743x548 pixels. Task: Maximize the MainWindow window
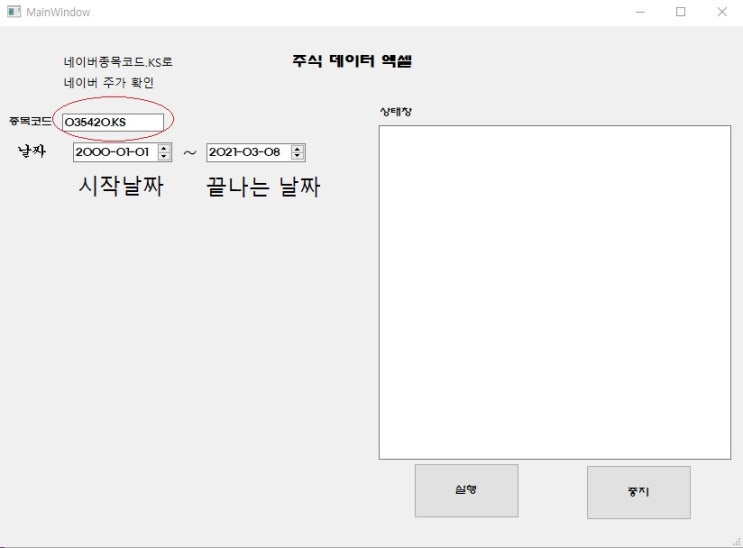tap(680, 12)
